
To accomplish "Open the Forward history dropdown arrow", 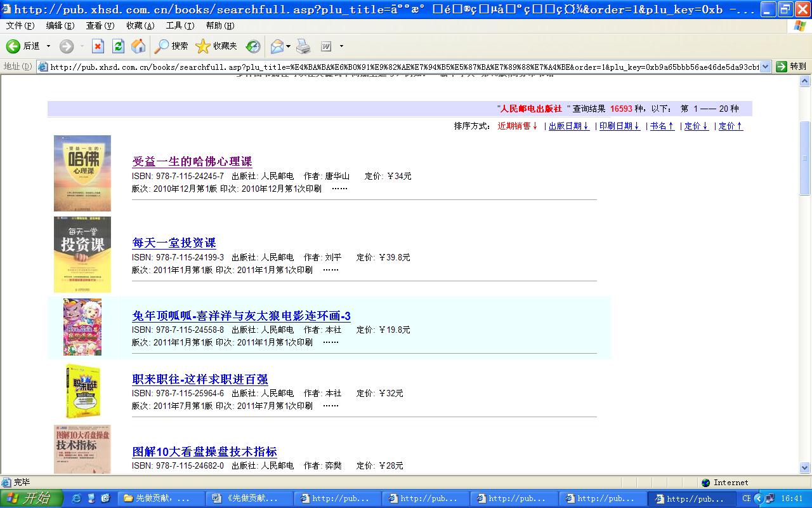I will point(81,46).
